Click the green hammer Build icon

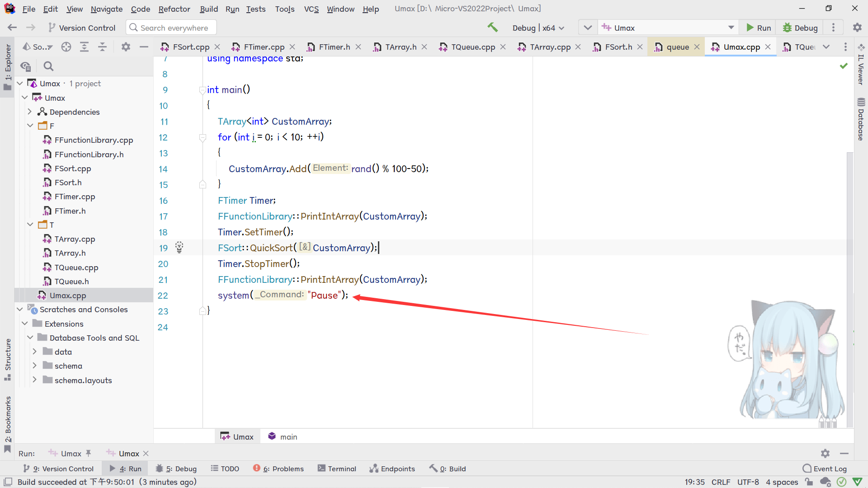click(492, 28)
